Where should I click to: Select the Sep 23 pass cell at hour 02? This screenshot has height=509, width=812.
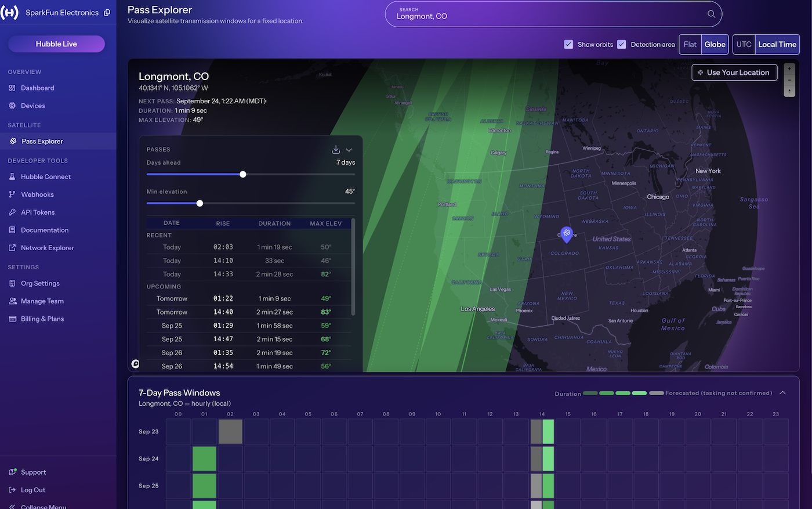click(230, 432)
